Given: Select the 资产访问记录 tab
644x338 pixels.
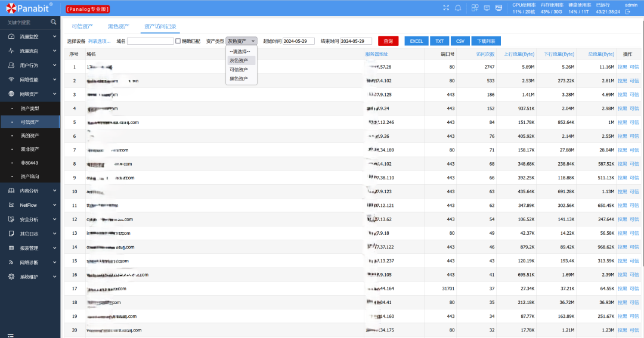Looking at the screenshot, I should tap(160, 26).
